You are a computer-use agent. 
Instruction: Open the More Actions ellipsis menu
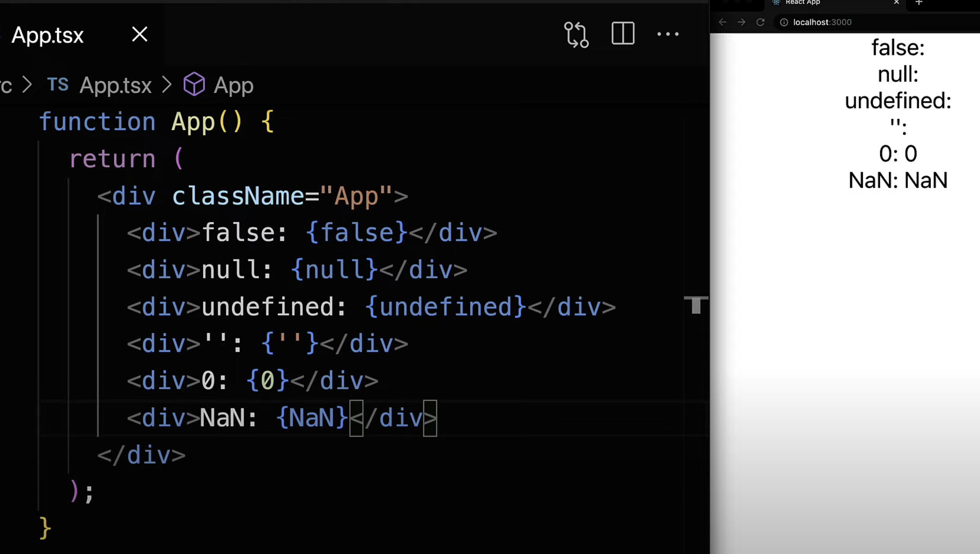pyautogui.click(x=668, y=34)
